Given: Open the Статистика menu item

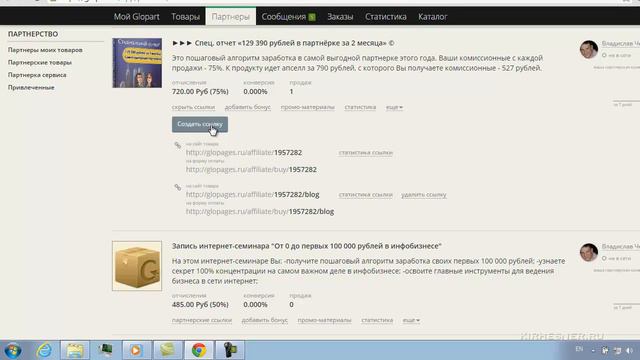Looking at the screenshot, I should pos(386,17).
